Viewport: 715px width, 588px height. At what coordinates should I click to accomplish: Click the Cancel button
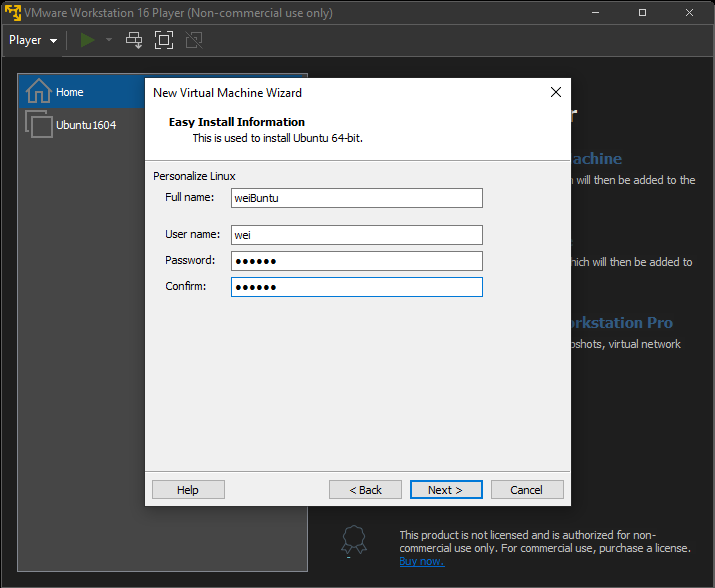527,489
